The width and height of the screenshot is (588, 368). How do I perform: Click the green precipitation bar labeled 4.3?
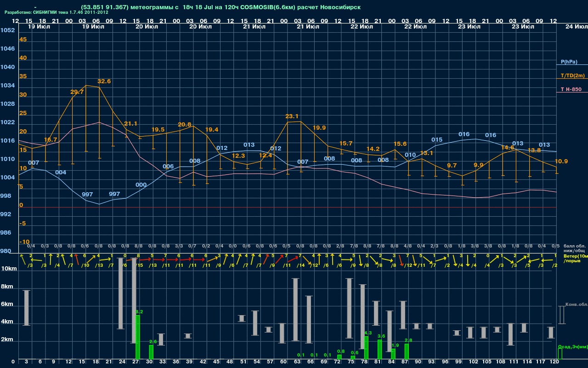pyautogui.click(x=367, y=348)
